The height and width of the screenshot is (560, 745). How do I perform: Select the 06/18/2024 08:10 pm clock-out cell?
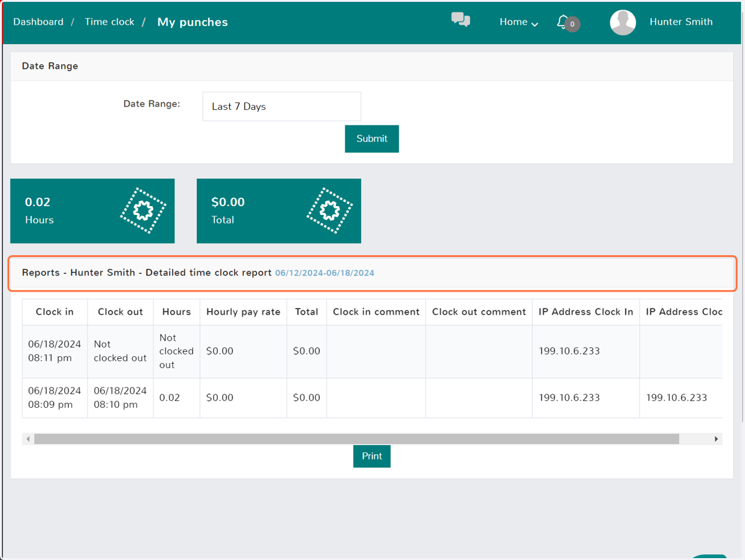120,398
